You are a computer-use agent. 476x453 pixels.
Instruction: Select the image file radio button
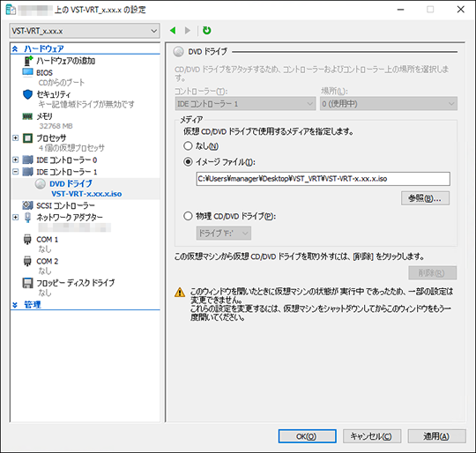point(188,162)
